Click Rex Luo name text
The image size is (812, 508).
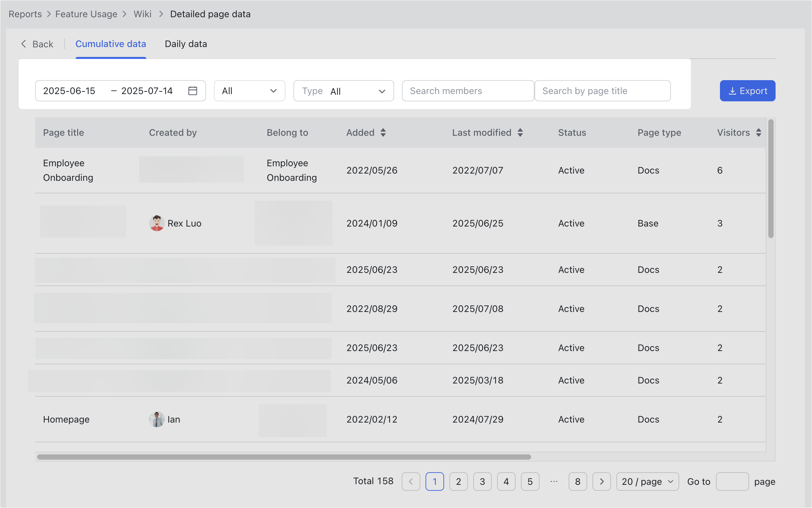click(x=184, y=224)
